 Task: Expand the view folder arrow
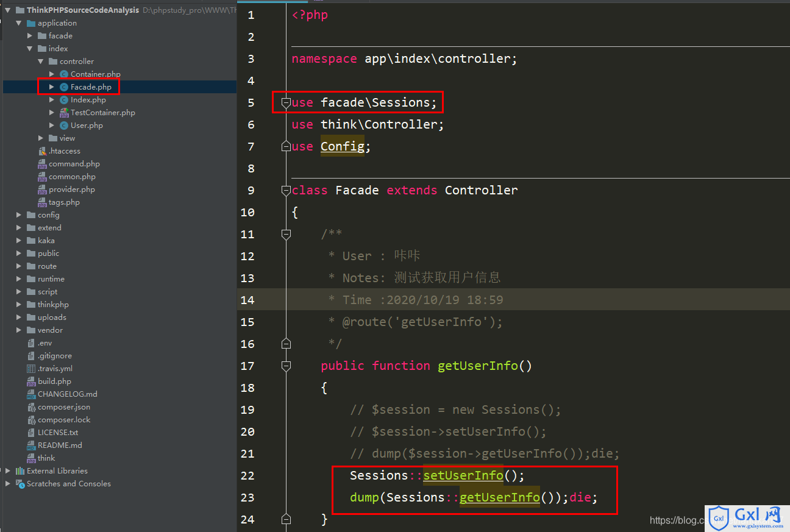(x=41, y=138)
